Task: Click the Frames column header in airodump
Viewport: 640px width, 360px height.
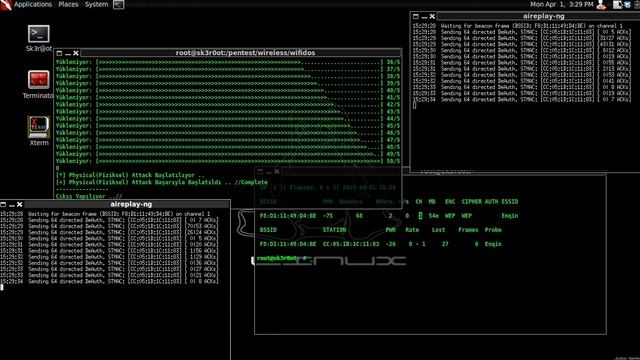Action: pyautogui.click(x=468, y=230)
